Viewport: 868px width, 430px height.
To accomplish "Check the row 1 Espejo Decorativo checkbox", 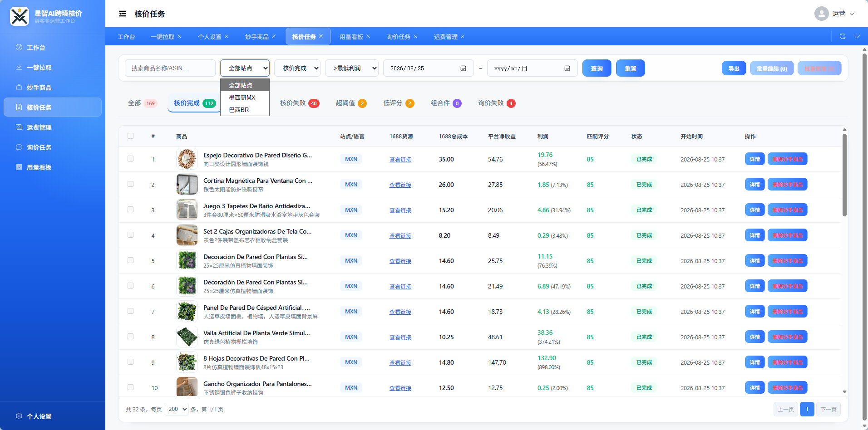I will pyautogui.click(x=131, y=159).
